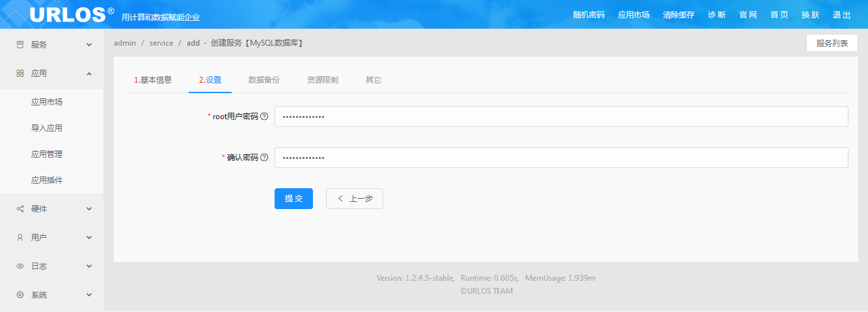Click 随机密码 in the top navigation

(x=588, y=14)
